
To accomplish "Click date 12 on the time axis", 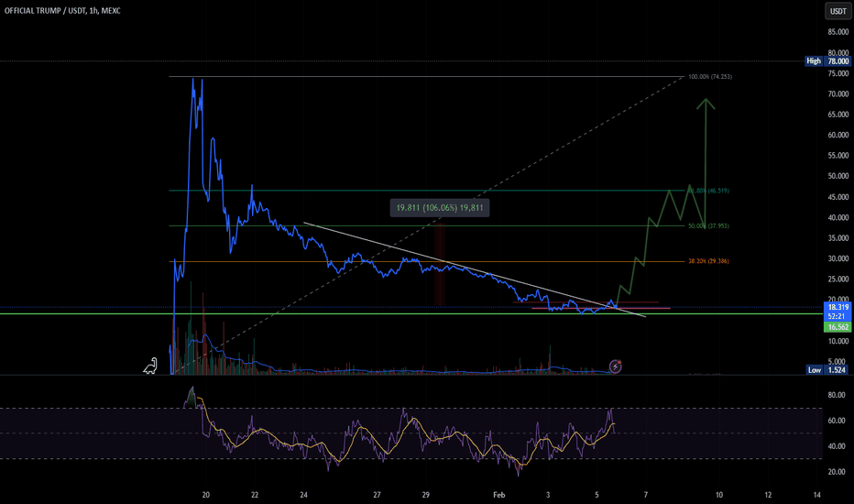I will 768,495.
